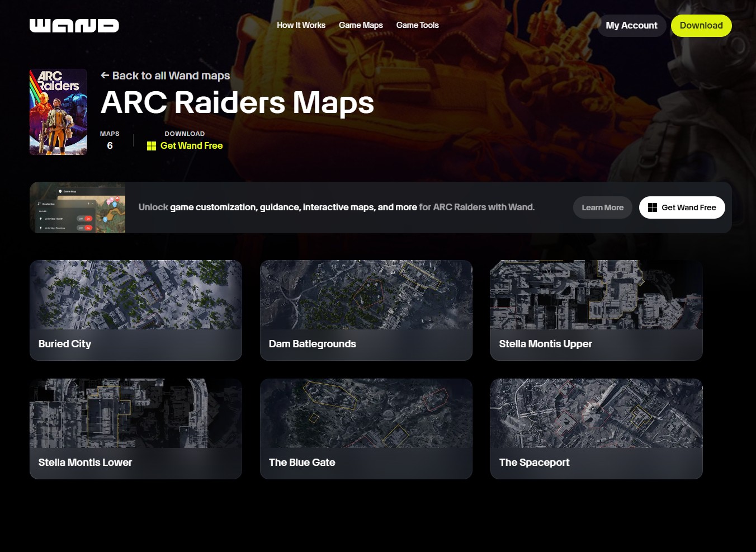The image size is (756, 552).
Task: Click the yellow Download button
Action: click(701, 26)
